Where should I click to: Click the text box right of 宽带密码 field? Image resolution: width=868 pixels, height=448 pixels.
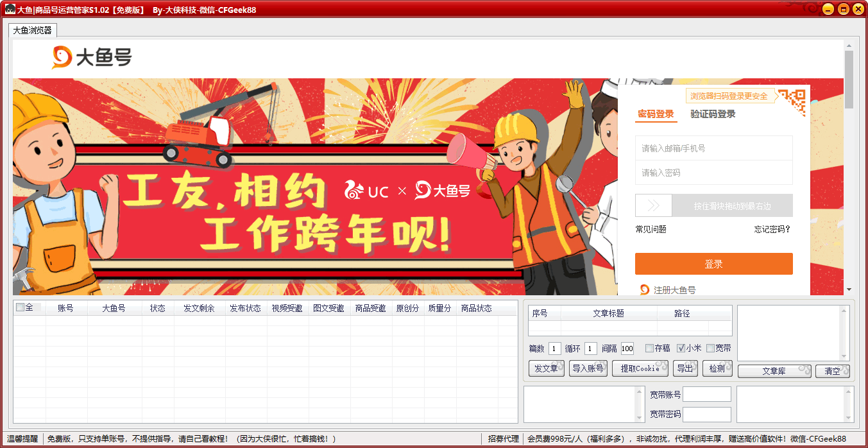pos(796,404)
